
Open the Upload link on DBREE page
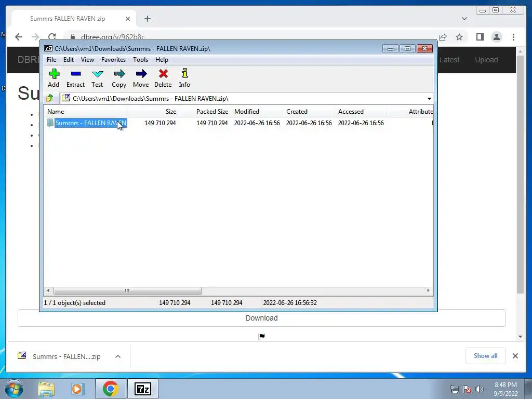pyautogui.click(x=486, y=60)
